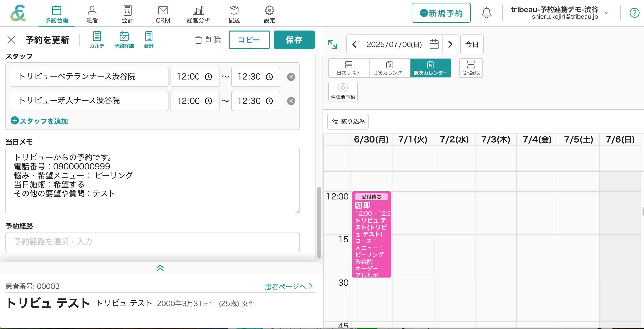Remove トリビュー新人ナース渋谷院 staff row

(291, 101)
